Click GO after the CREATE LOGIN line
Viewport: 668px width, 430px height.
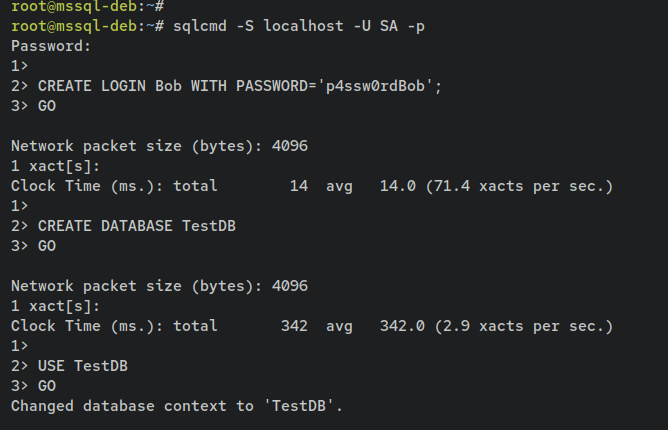click(46, 106)
